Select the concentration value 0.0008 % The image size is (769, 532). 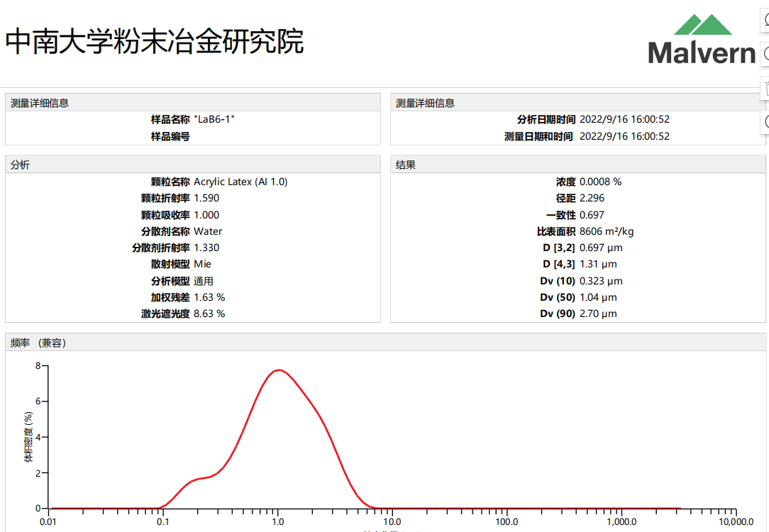click(600, 182)
